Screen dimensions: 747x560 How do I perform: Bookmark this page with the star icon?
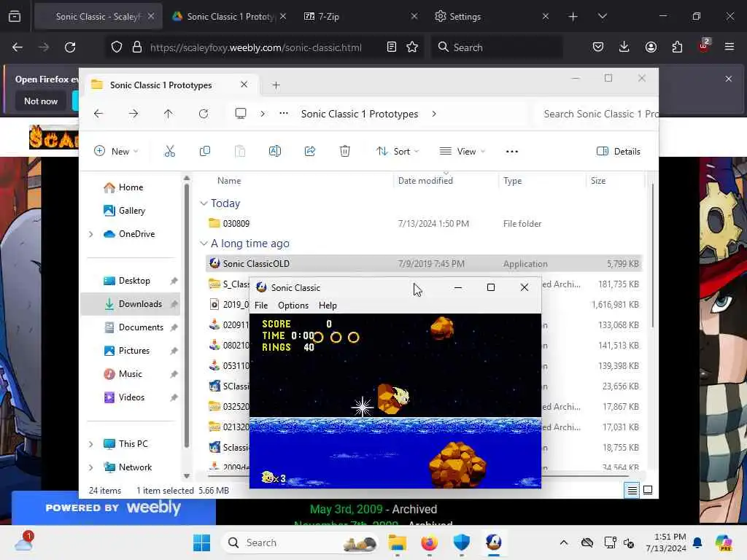coord(412,47)
